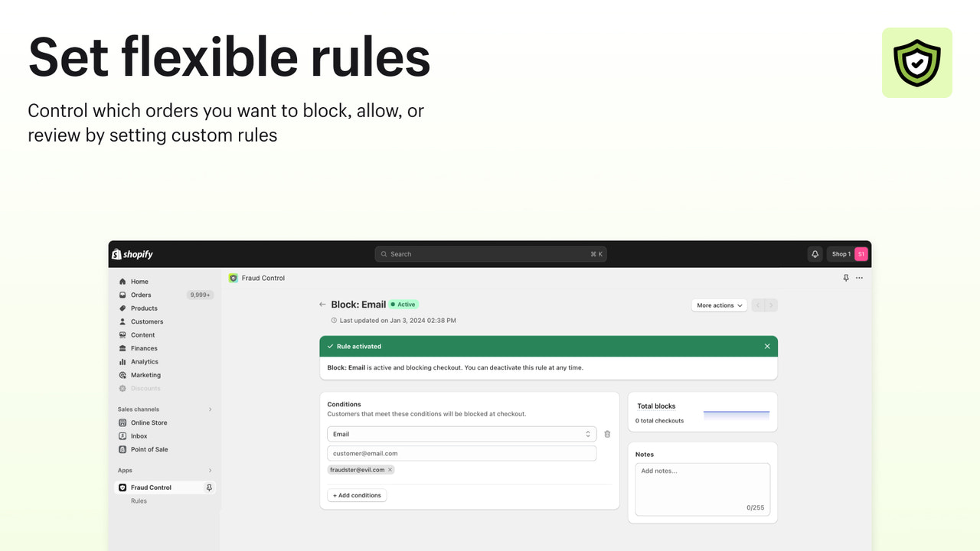Dismiss the Rule activated banner
980x551 pixels.
click(x=766, y=346)
